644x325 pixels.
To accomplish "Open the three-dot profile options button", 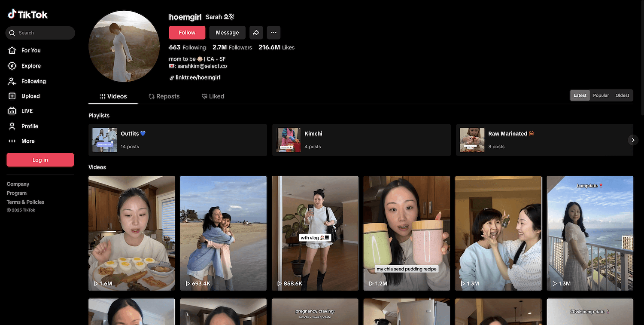I will pyautogui.click(x=273, y=33).
